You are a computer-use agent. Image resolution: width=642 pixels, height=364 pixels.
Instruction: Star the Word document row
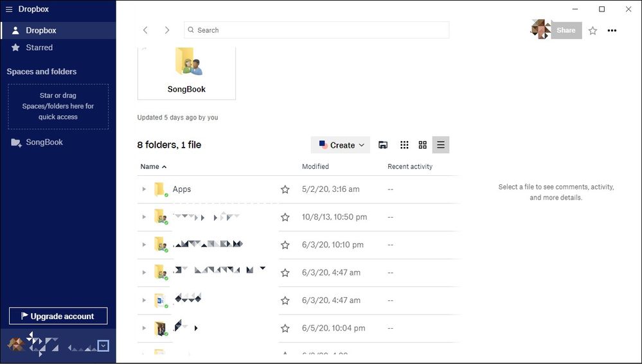285,300
